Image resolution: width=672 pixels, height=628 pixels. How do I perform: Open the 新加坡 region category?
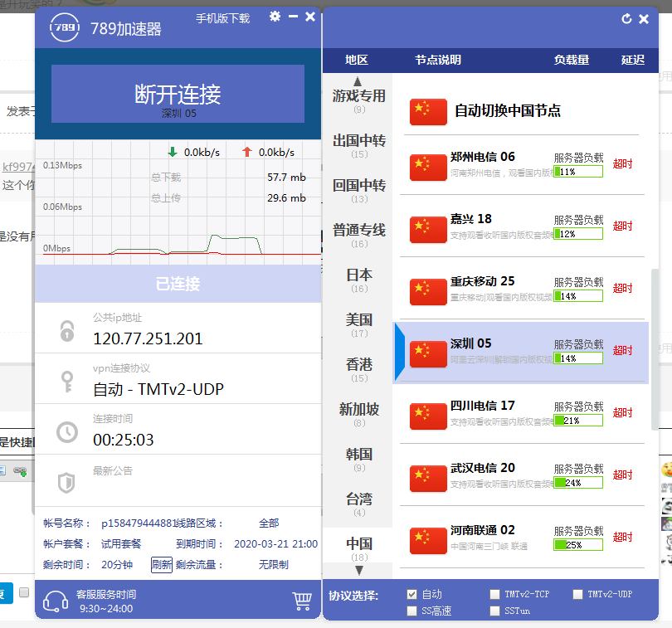[359, 415]
